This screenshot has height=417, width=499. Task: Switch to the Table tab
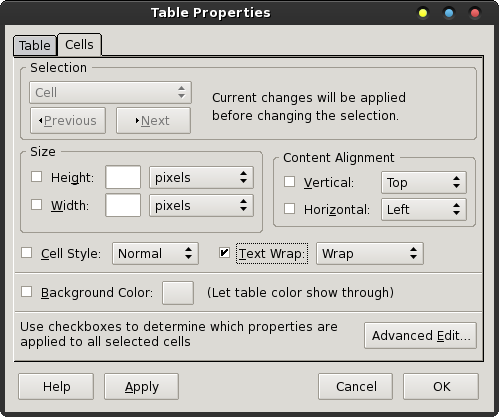pos(35,45)
